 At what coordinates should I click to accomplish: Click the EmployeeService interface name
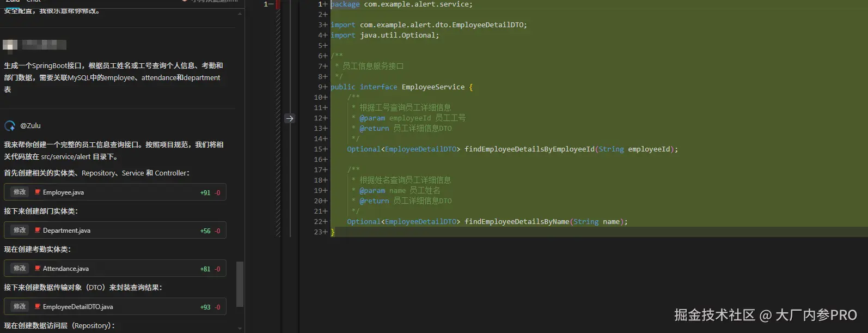(433, 87)
